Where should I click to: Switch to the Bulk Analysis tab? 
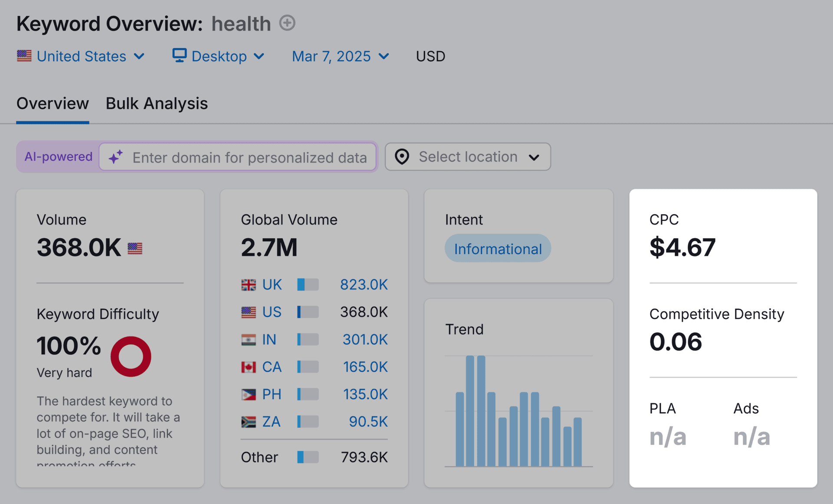(157, 104)
